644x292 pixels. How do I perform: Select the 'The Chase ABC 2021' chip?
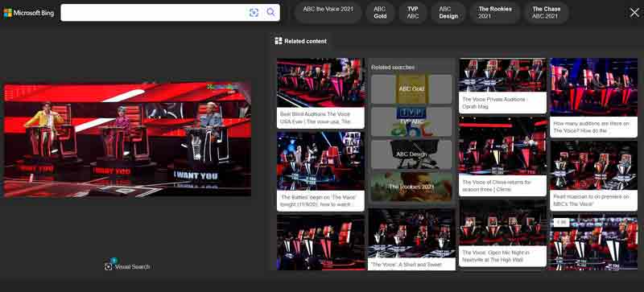[546, 12]
